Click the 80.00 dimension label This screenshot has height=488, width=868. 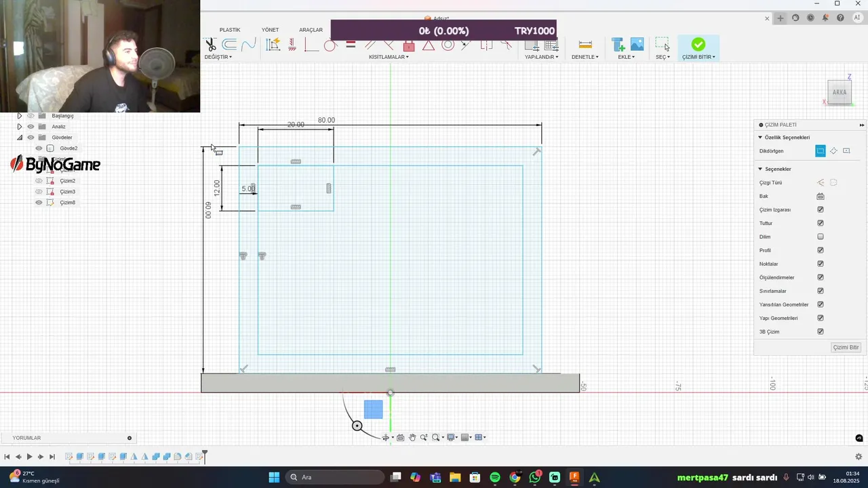coord(326,120)
